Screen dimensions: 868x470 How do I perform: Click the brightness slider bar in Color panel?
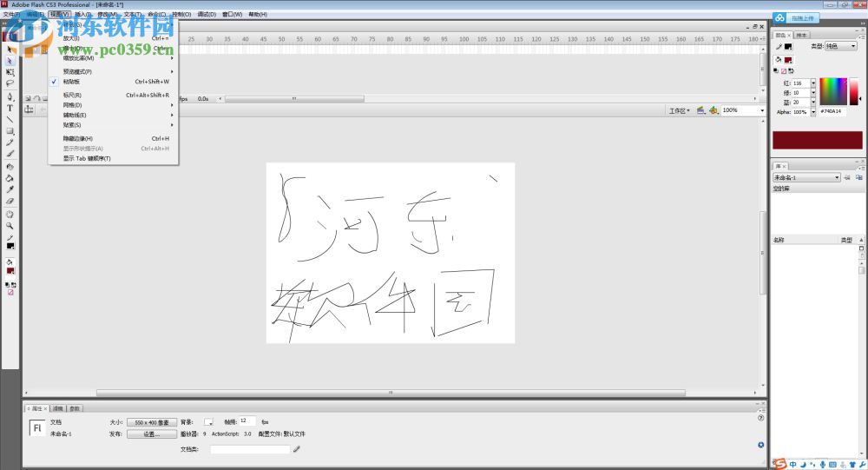pos(853,91)
